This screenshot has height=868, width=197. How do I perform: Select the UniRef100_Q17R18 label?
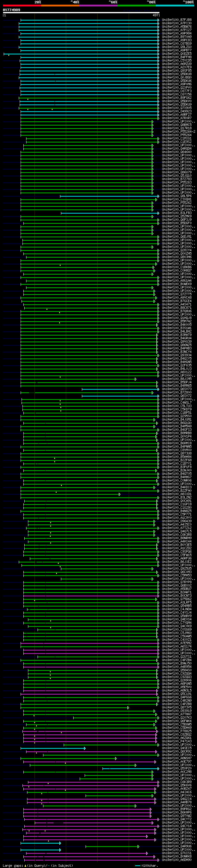click(x=176, y=128)
